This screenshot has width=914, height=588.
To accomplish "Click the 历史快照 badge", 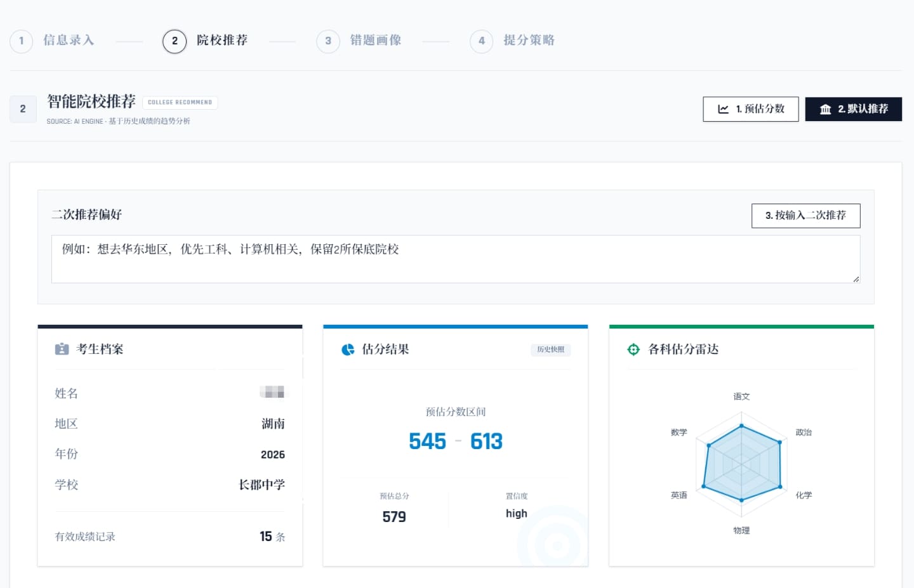I will coord(550,350).
